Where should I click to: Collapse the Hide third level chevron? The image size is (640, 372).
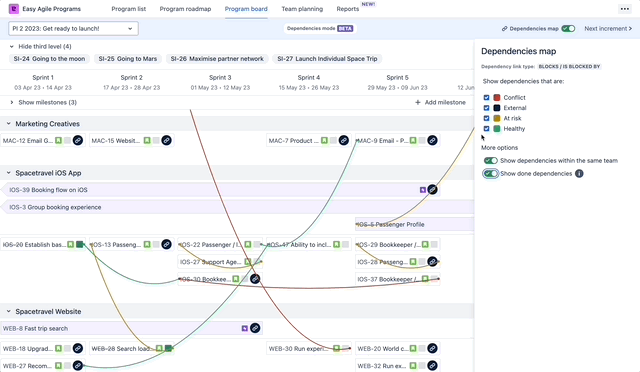coord(11,47)
